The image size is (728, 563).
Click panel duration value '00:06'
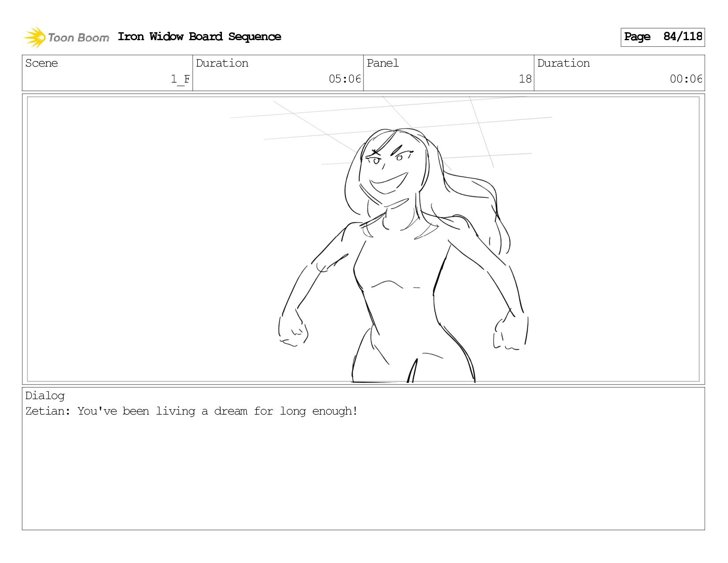686,79
